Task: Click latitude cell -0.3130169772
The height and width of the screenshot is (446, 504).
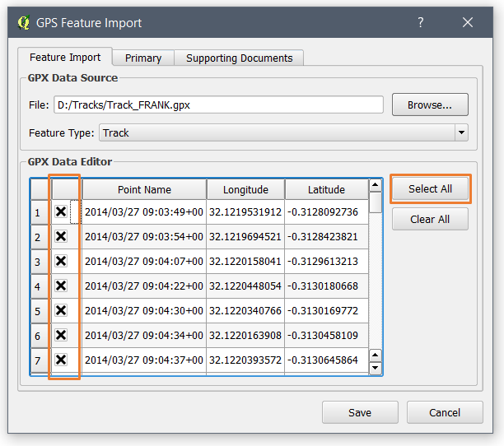Action: tap(327, 310)
